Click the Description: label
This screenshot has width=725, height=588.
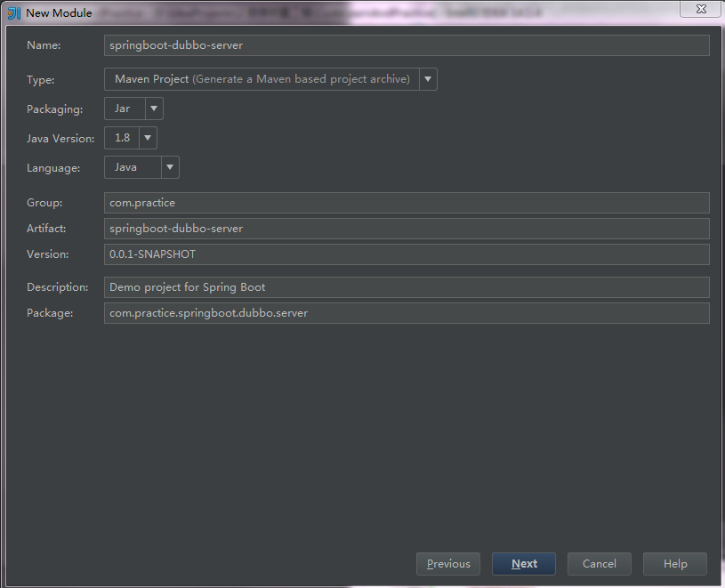57,287
